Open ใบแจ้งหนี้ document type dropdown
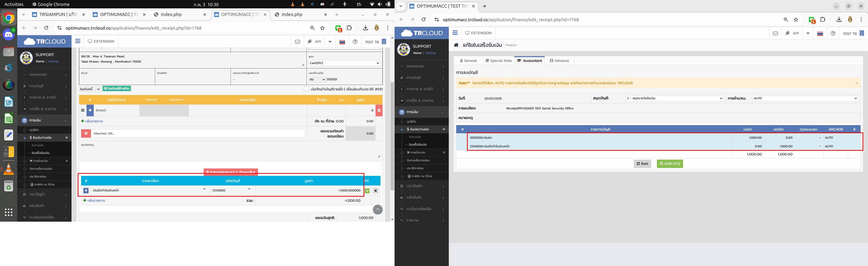The height and width of the screenshot is (266, 868). point(90,89)
